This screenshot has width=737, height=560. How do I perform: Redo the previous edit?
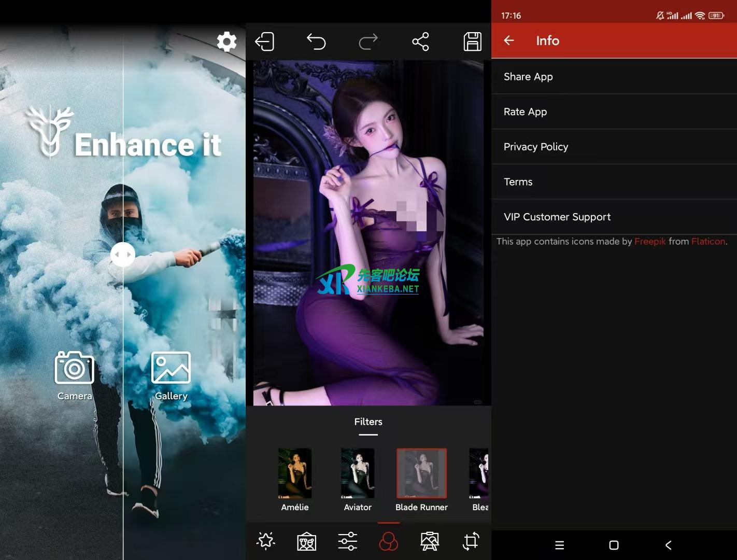pos(368,41)
